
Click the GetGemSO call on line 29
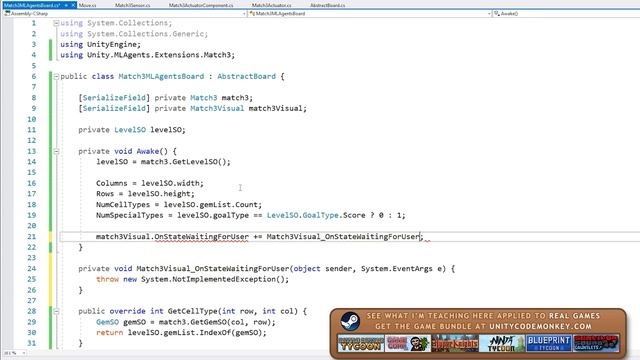(204, 322)
